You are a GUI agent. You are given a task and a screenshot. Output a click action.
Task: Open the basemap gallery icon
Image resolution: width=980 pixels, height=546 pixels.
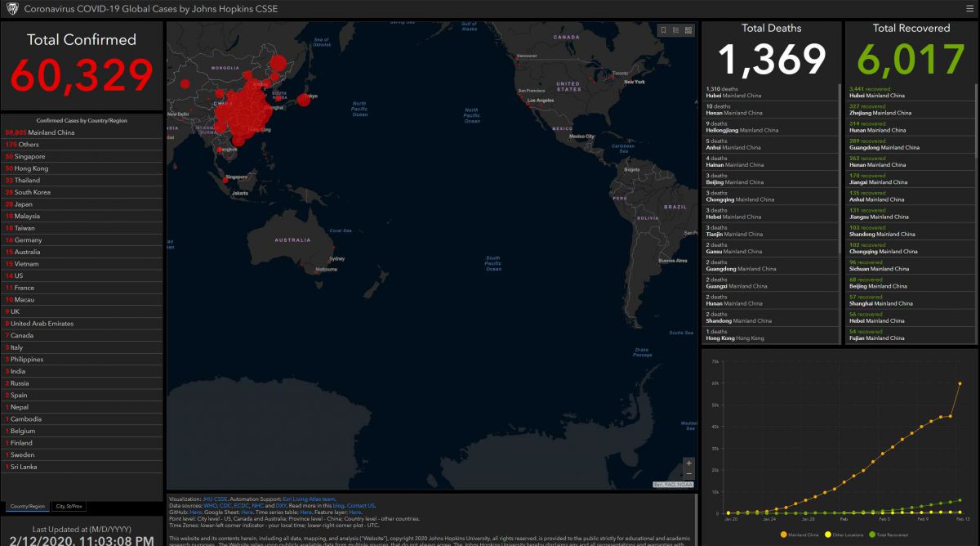[x=688, y=30]
